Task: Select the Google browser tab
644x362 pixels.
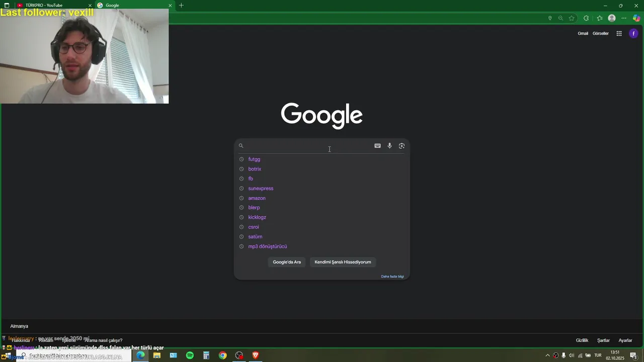Action: click(x=134, y=6)
